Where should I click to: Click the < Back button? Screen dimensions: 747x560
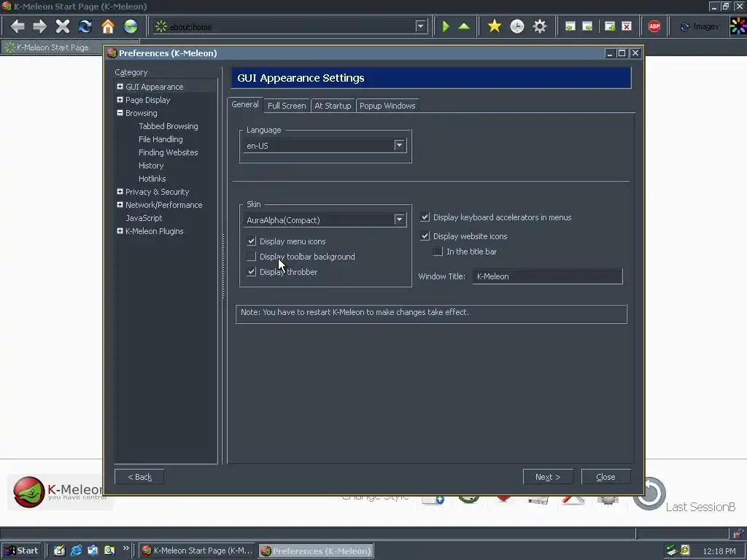tap(139, 477)
